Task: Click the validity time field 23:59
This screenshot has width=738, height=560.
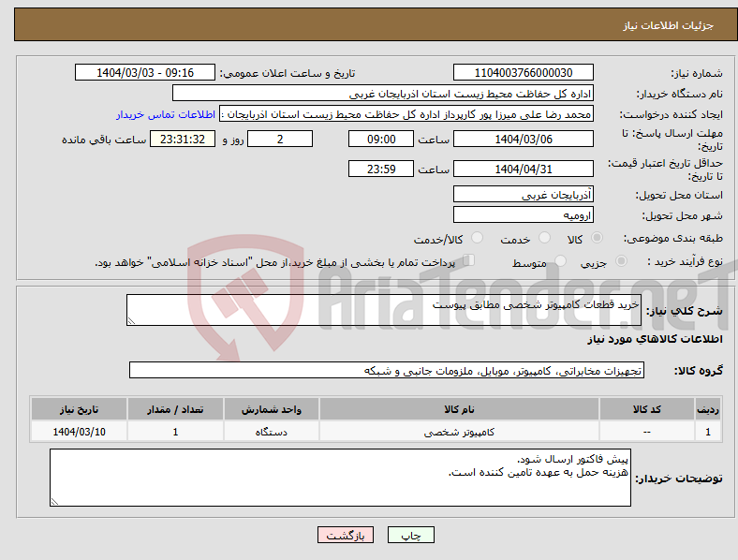Action: (381, 169)
